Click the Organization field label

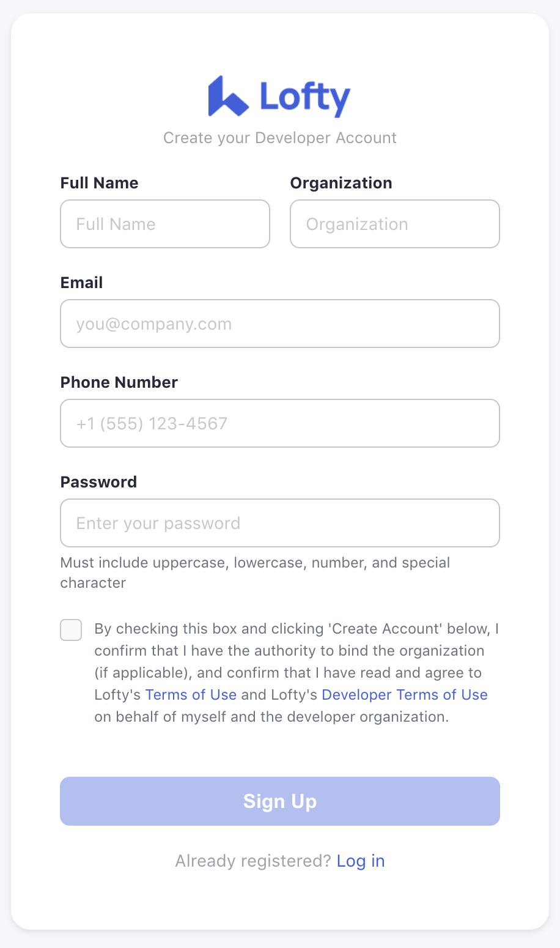(x=341, y=183)
